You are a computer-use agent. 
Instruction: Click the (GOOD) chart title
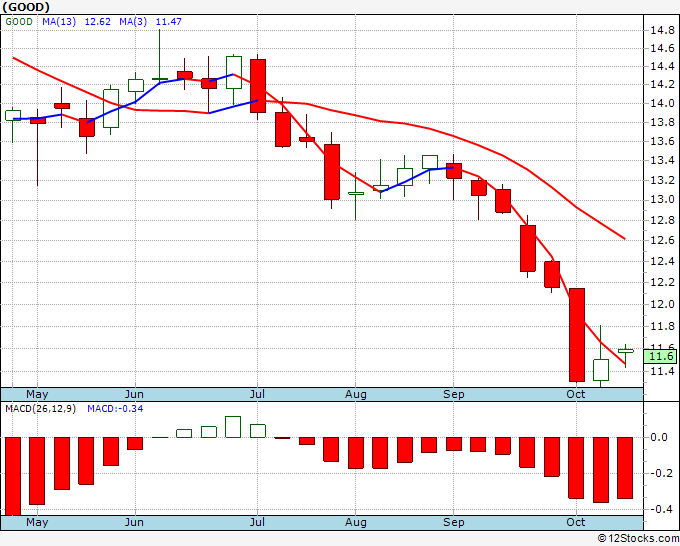26,7
